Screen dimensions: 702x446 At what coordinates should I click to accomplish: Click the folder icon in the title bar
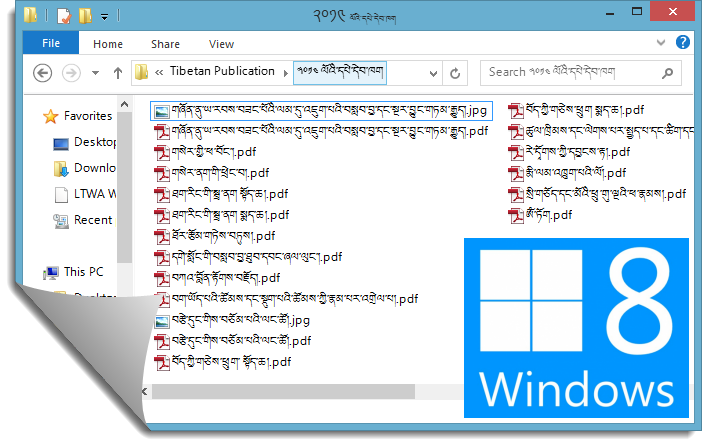coord(30,15)
